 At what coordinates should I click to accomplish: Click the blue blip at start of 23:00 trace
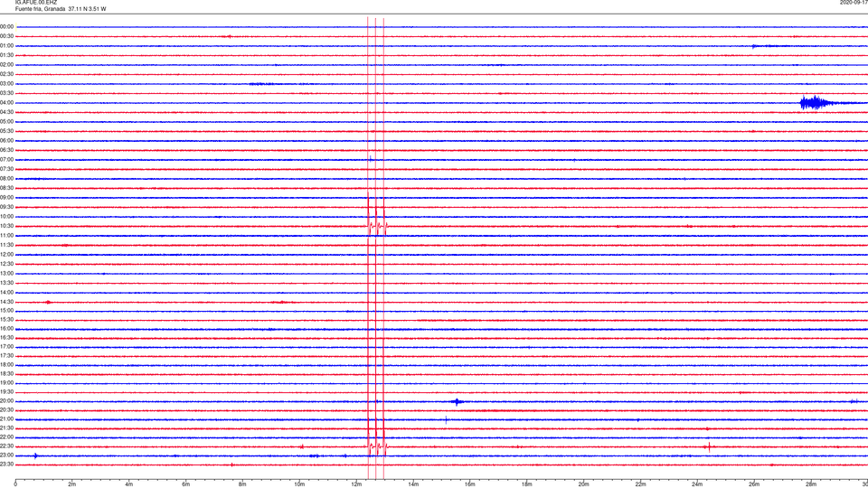[35, 455]
